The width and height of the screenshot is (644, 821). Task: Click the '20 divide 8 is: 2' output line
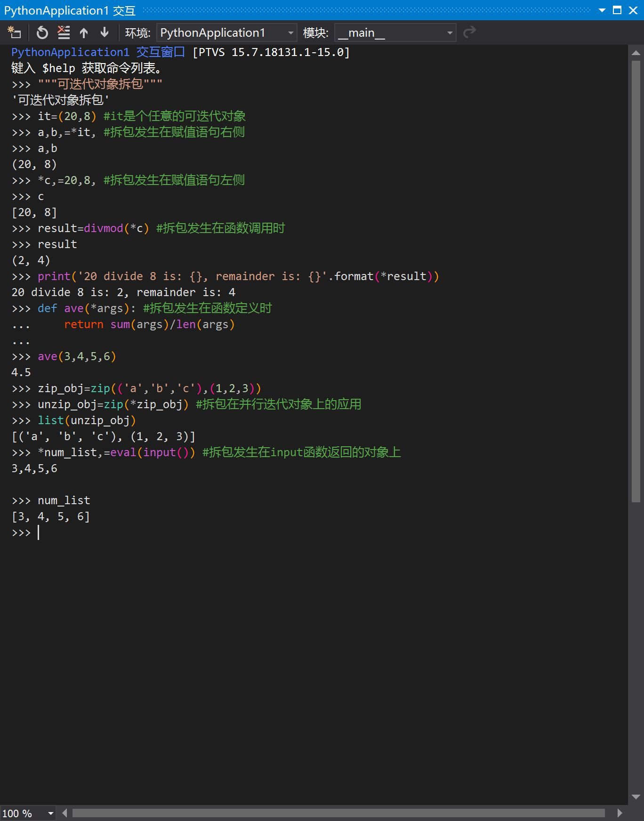click(x=123, y=292)
